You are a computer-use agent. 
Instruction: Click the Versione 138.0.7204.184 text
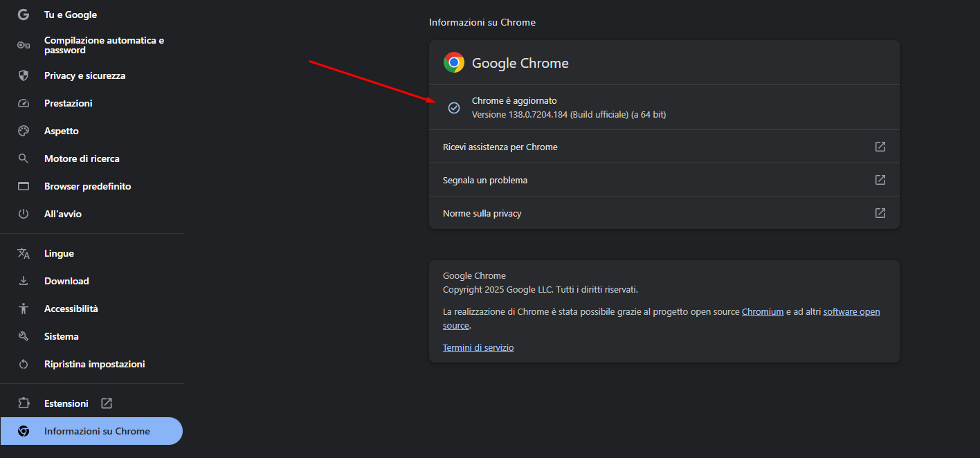[x=569, y=115]
